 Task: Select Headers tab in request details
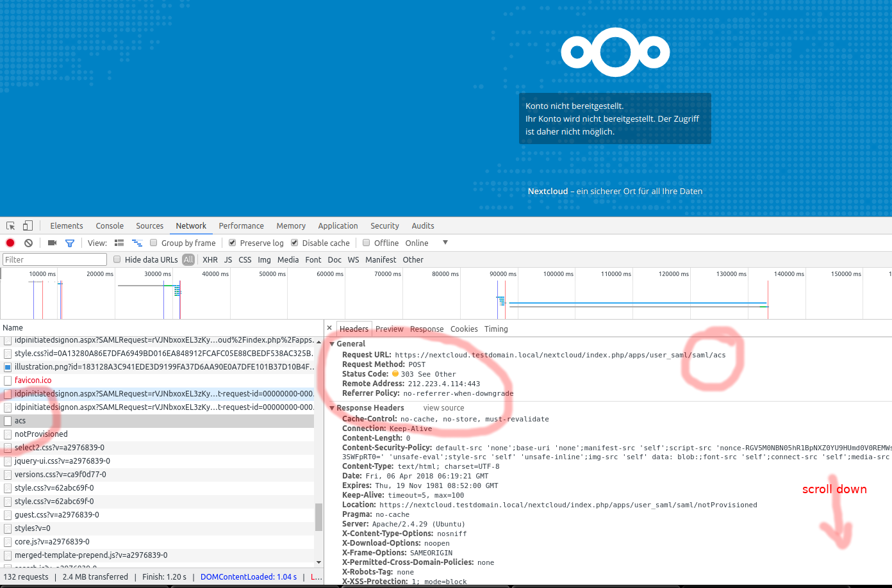tap(354, 329)
